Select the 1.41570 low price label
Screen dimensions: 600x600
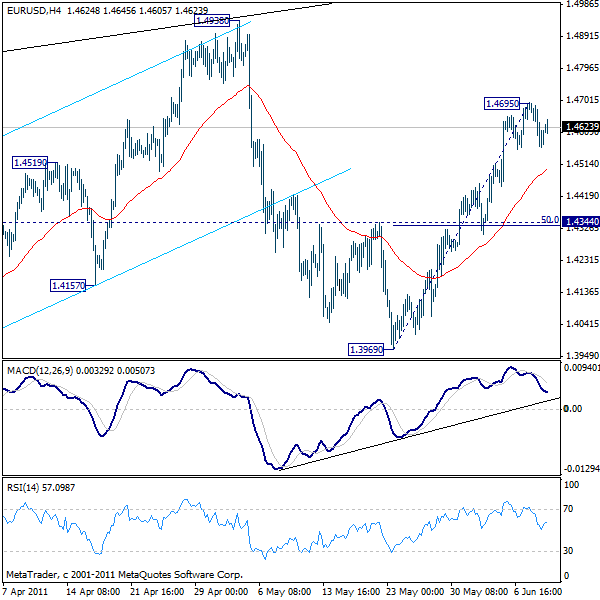point(68,285)
